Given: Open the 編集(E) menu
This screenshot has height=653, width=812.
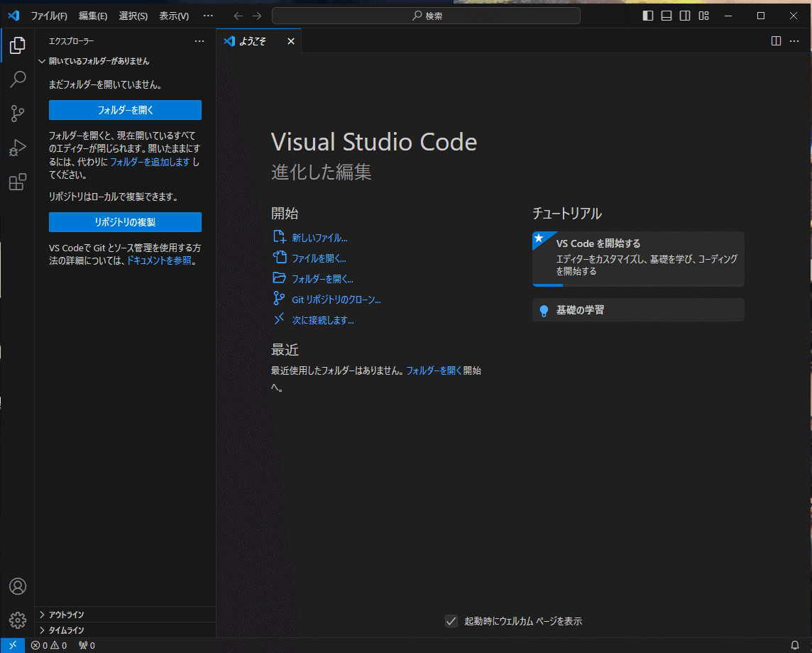Looking at the screenshot, I should [x=93, y=16].
